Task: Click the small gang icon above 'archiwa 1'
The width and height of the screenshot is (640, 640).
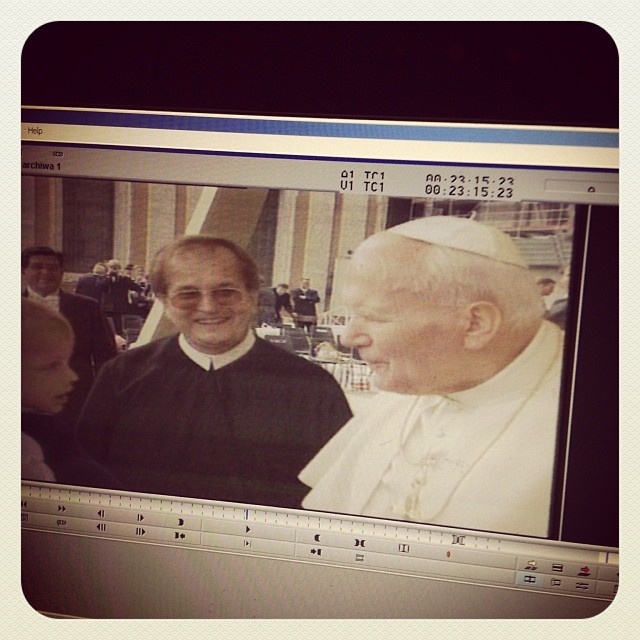Action: point(58,154)
